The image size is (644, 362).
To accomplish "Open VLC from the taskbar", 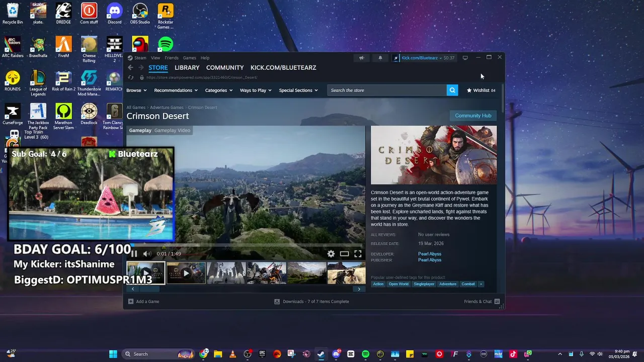I will pyautogui.click(x=232, y=354).
